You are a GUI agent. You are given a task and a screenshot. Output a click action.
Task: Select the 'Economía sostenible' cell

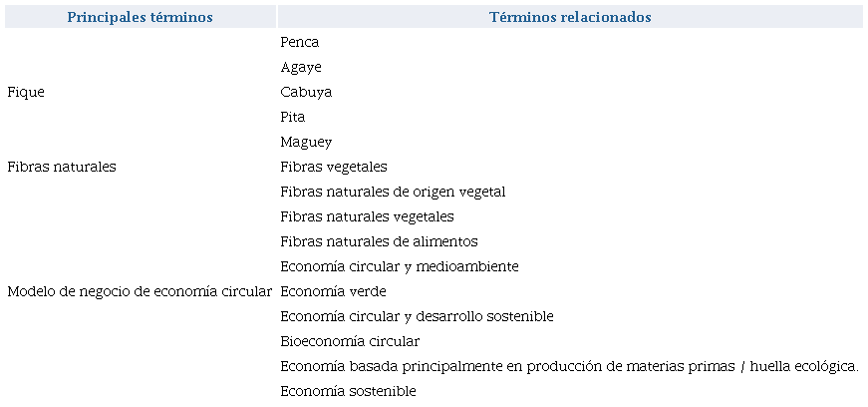tap(348, 391)
